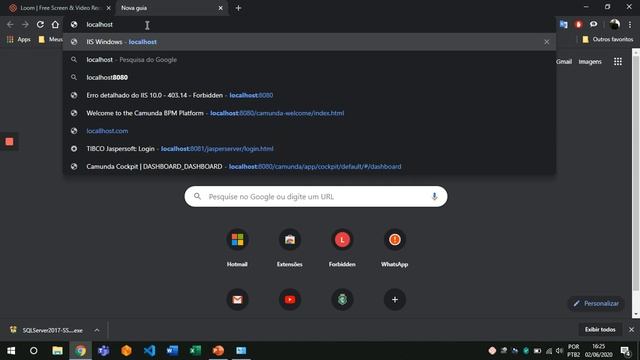The width and height of the screenshot is (640, 360).
Task: Reload the current page
Action: 40,24
